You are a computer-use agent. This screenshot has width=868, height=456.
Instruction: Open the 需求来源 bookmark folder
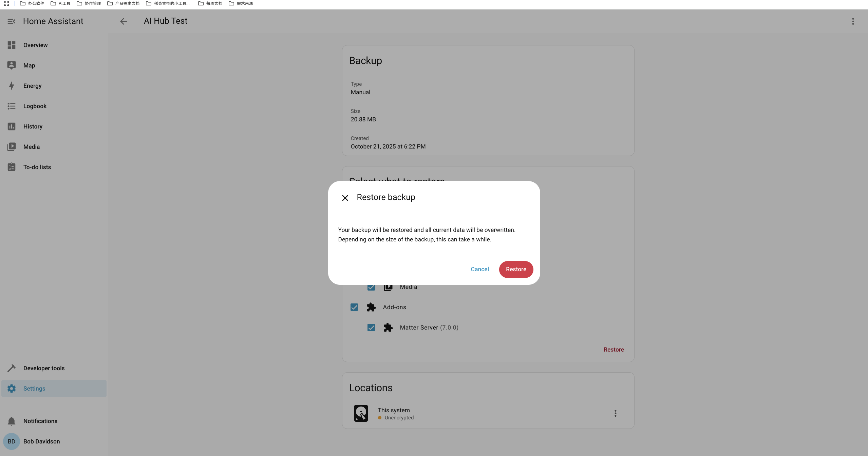241,3
